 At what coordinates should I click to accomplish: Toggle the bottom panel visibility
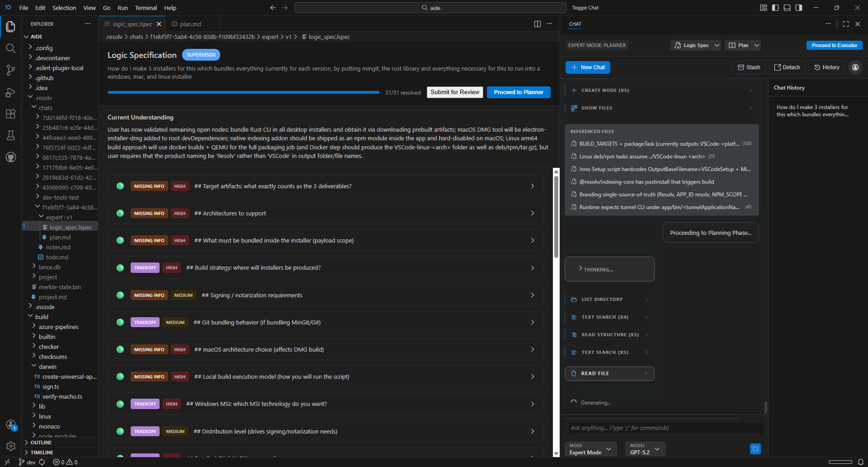click(x=787, y=8)
